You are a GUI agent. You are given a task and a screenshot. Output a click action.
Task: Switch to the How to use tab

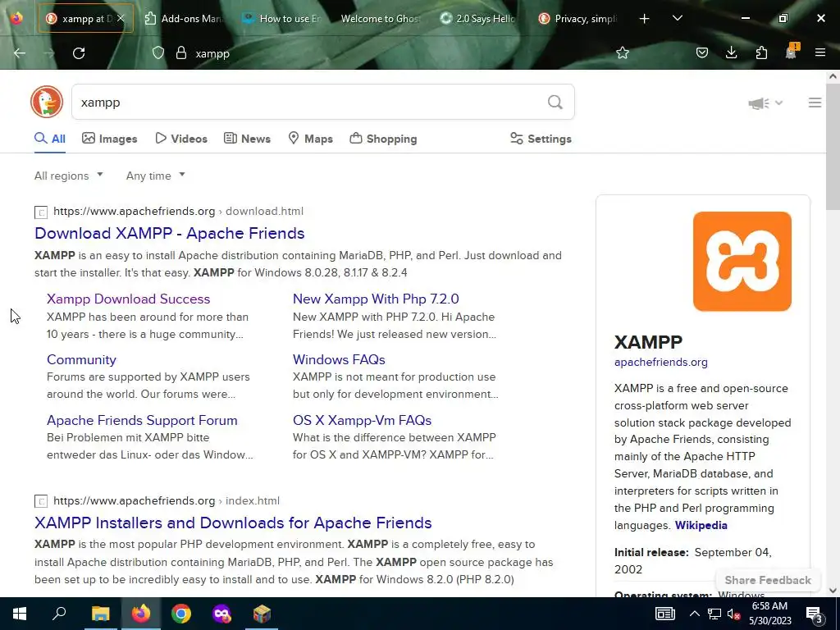click(x=281, y=18)
